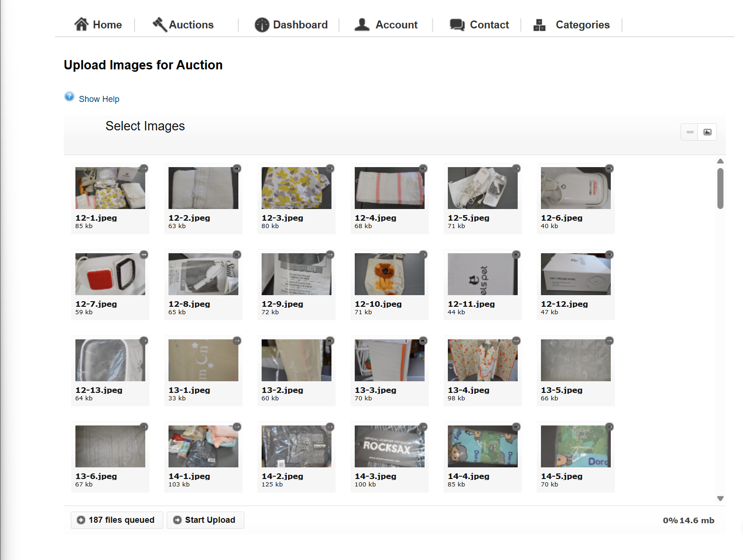The image size is (743, 560).
Task: Switch to list view of queued files
Action: pos(690,132)
